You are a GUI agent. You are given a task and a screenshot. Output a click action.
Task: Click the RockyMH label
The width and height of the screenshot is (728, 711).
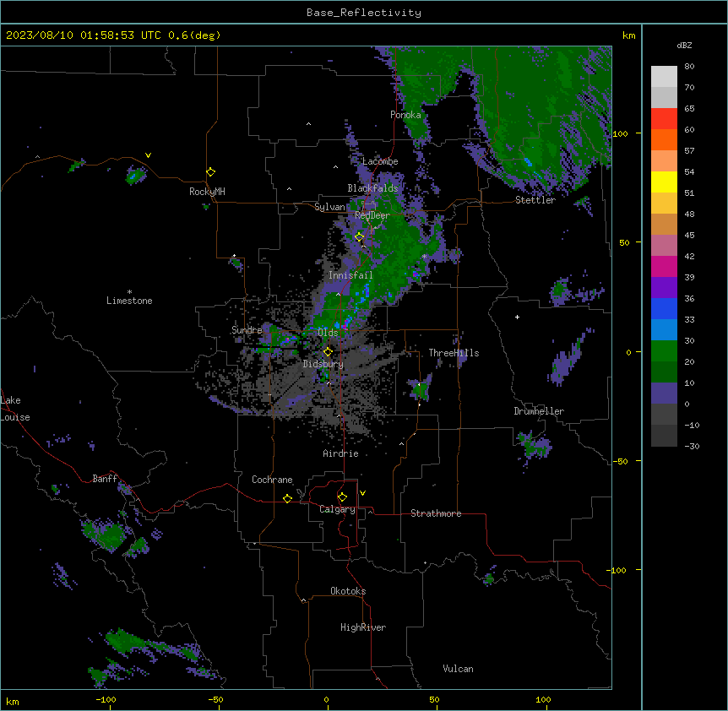[207, 192]
